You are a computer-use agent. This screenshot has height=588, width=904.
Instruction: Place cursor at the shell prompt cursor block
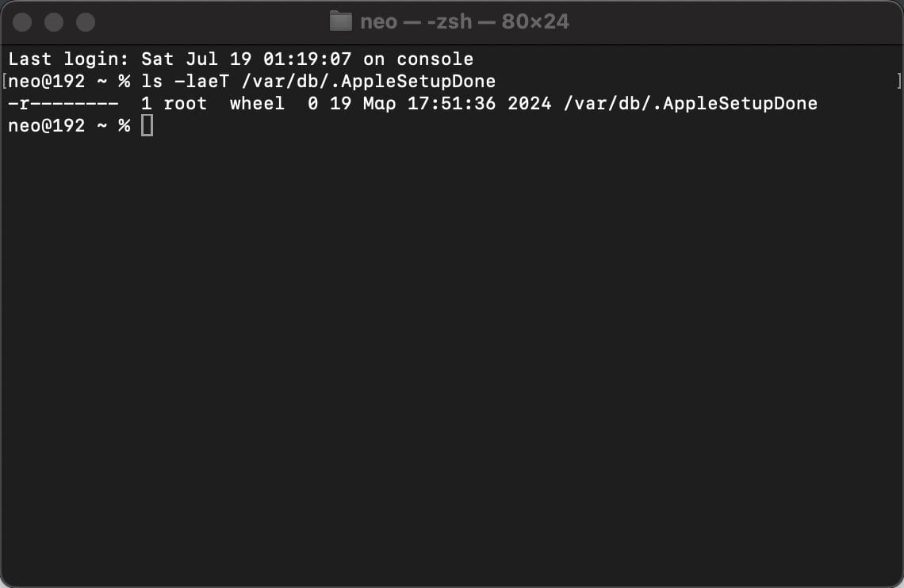point(147,125)
